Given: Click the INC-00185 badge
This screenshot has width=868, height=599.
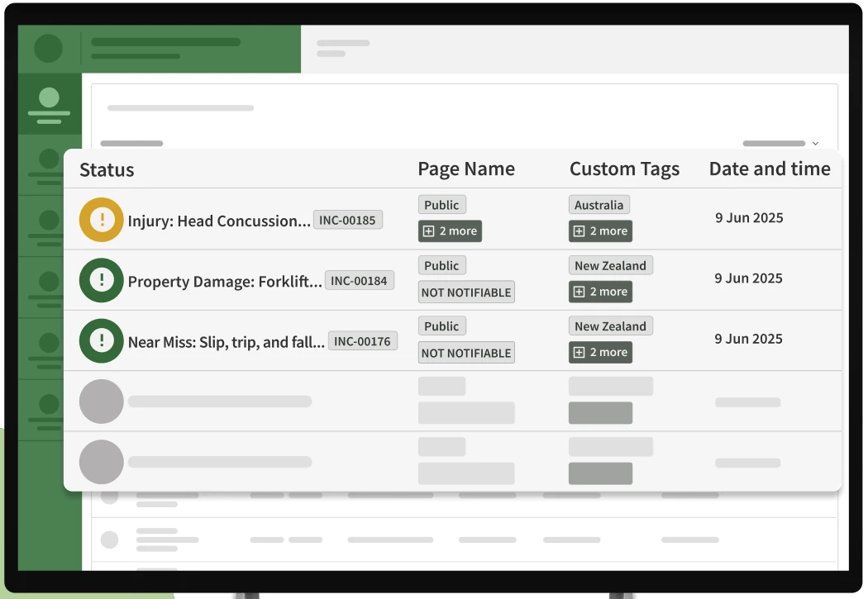Looking at the screenshot, I should tap(348, 220).
